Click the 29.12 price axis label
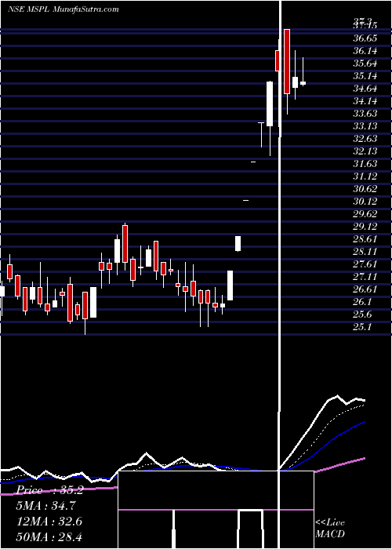Image resolution: width=392 pixels, height=549 pixels. pos(365,227)
